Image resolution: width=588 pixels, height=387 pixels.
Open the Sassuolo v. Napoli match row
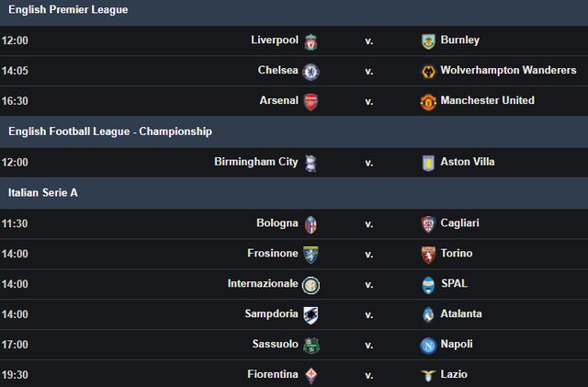pyautogui.click(x=368, y=345)
